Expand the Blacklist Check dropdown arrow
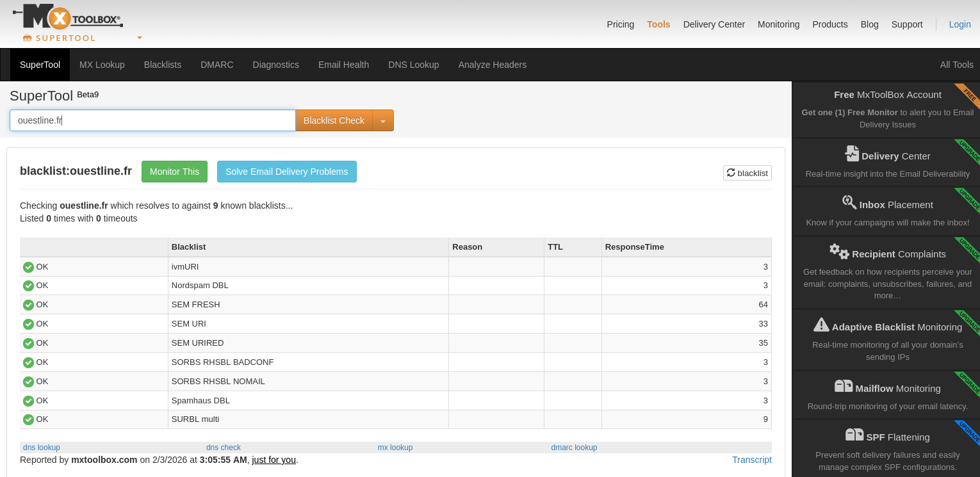 pyautogui.click(x=383, y=121)
